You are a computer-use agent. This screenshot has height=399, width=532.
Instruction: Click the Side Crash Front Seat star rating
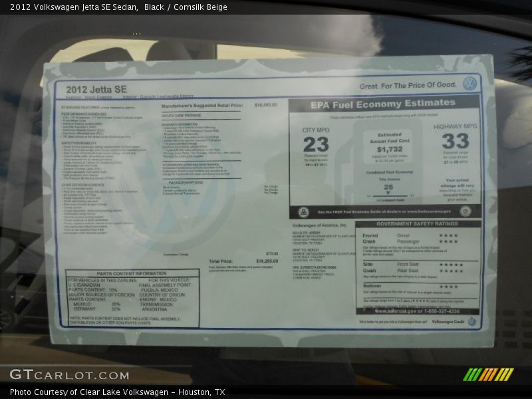451,265
